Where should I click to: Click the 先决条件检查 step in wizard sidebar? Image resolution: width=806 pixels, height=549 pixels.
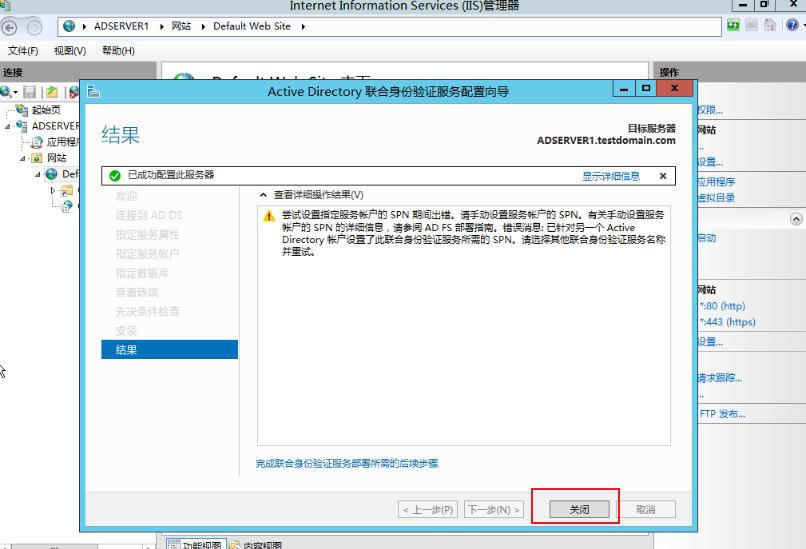148,311
